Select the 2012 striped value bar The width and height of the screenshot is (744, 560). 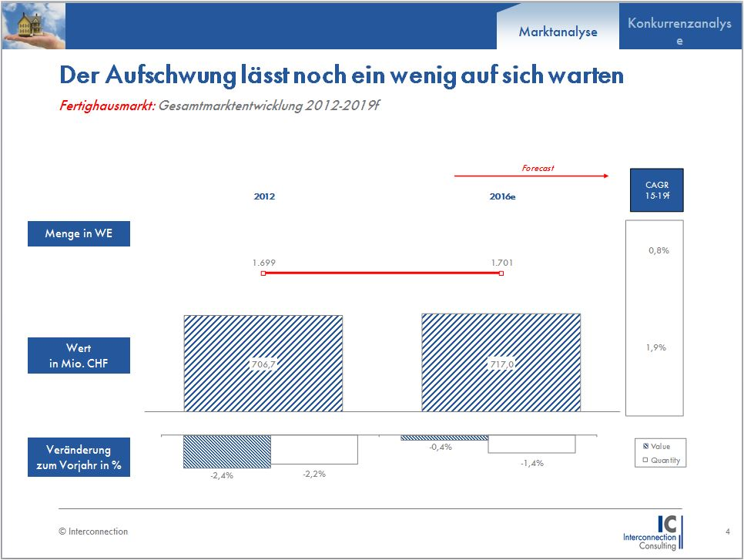[x=263, y=364]
